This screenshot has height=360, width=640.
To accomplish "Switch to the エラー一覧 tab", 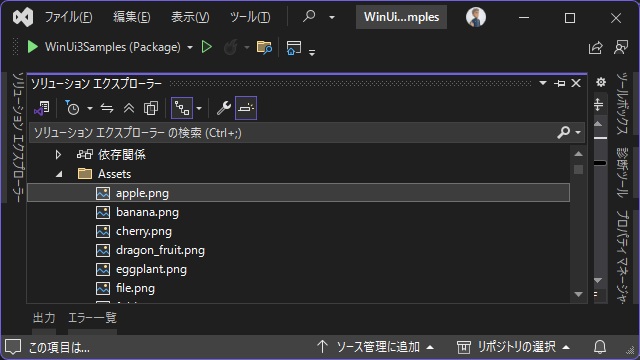I will coord(92,318).
